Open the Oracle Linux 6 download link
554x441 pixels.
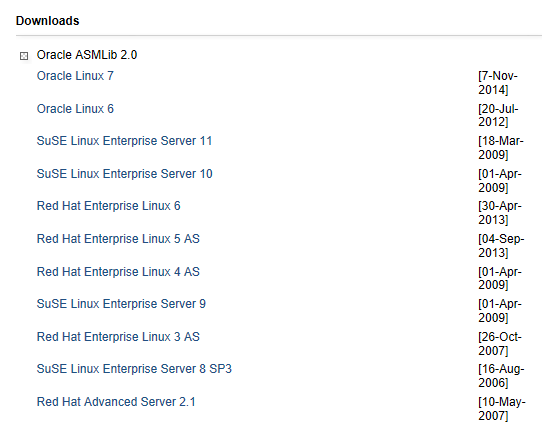click(x=75, y=108)
